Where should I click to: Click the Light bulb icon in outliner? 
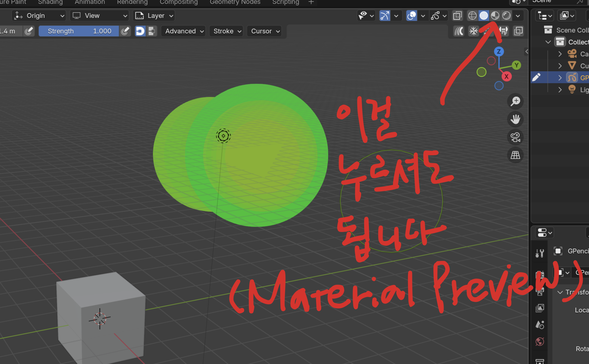(572, 89)
